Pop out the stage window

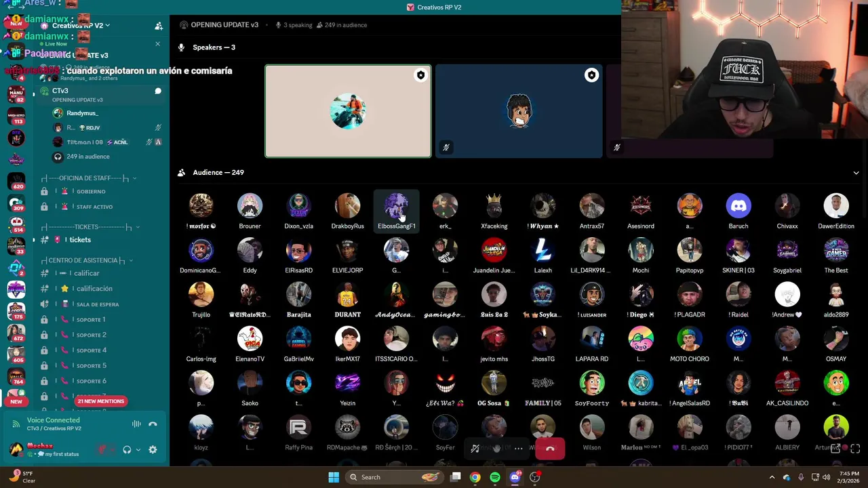837,449
